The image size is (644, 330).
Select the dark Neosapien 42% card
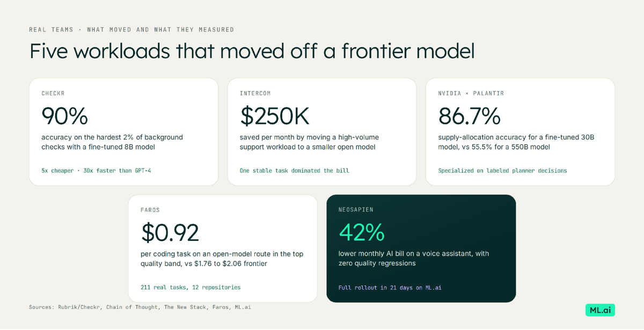[x=421, y=248]
